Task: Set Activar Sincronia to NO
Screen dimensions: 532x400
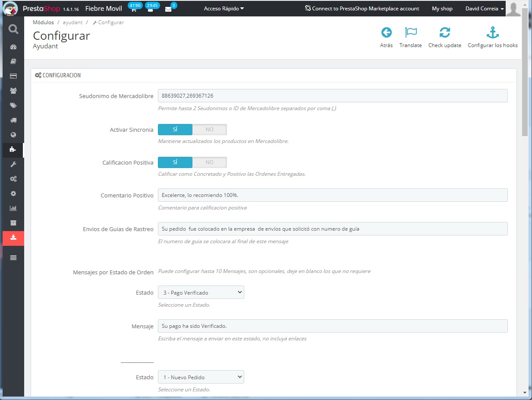Action: pyautogui.click(x=209, y=130)
